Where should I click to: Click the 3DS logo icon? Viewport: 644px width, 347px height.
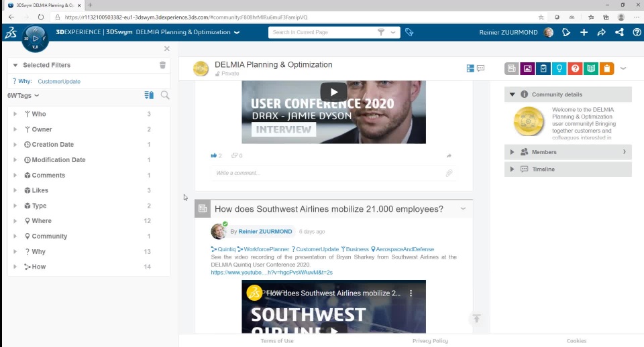click(x=11, y=32)
